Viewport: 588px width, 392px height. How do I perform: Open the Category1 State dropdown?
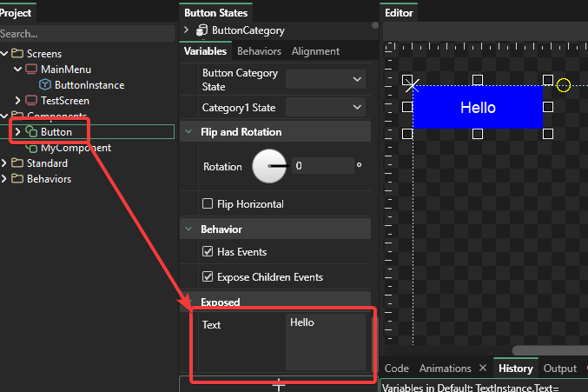click(326, 107)
